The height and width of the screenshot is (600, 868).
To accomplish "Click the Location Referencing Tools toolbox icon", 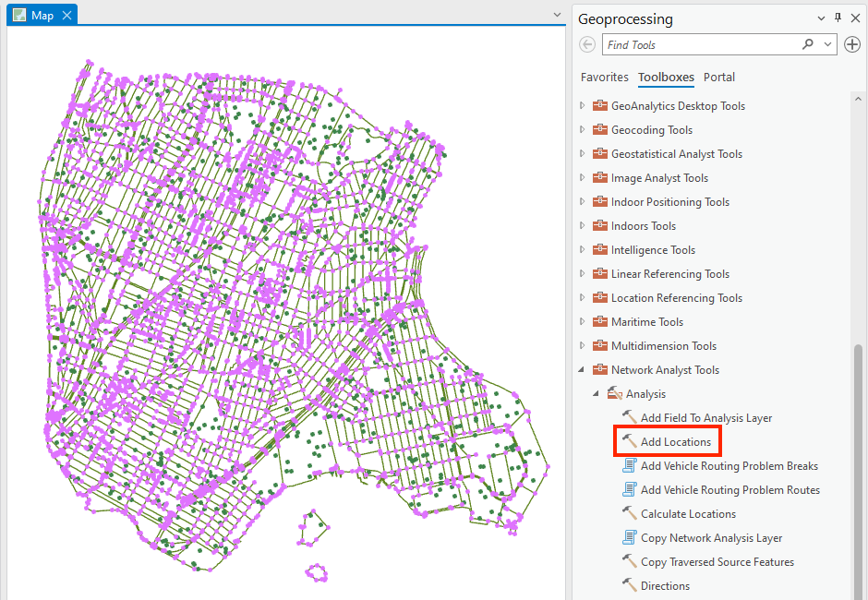I will coord(600,297).
